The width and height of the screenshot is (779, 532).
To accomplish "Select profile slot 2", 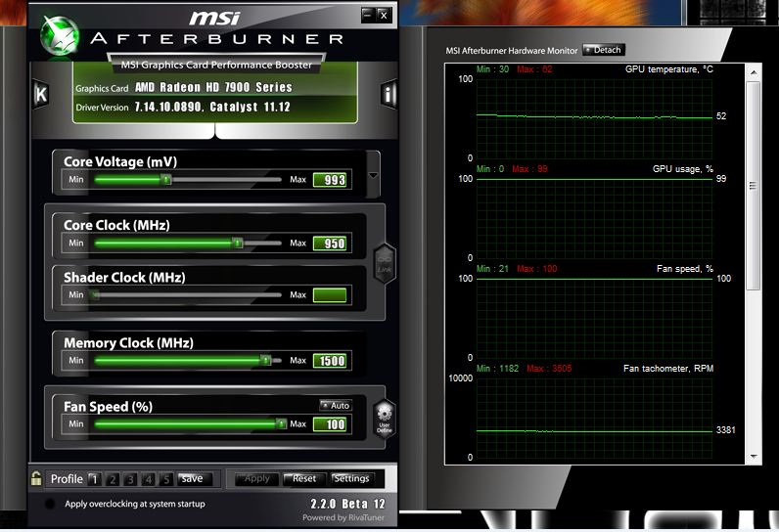I will click(x=113, y=479).
